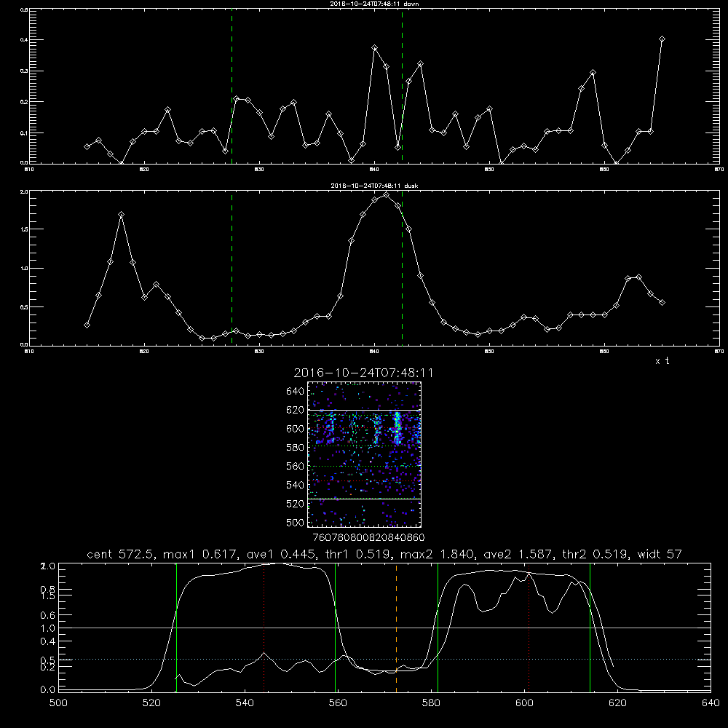Click the dusk plot highest diamond near x=841
This screenshot has width=728, height=728.
click(386, 195)
